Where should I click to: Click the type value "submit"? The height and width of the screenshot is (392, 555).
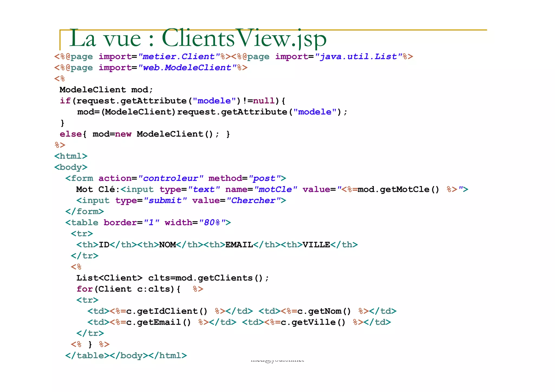point(165,200)
